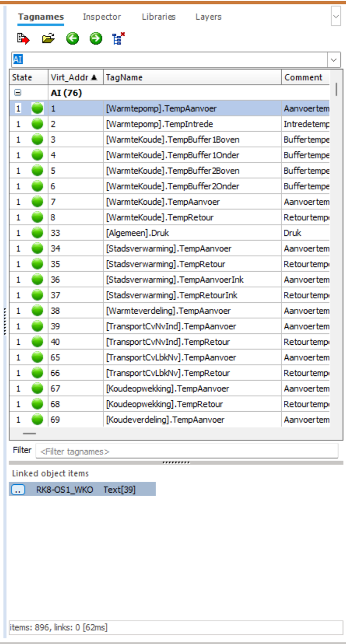This screenshot has height=644, width=346.
Task: Click the Filter tagnames input field
Action: coord(187,451)
